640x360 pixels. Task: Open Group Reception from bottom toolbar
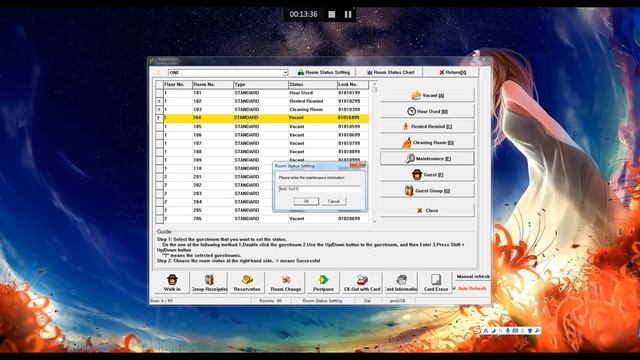pyautogui.click(x=209, y=282)
